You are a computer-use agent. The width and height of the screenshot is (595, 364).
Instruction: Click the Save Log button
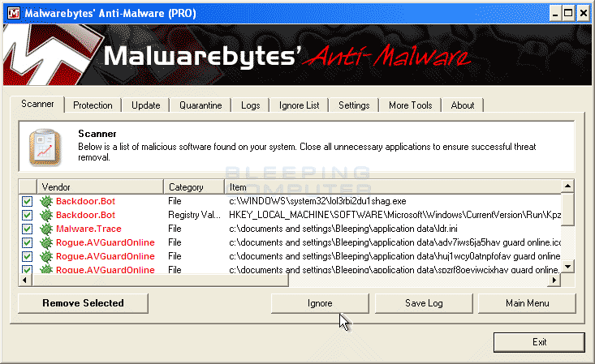coord(424,303)
